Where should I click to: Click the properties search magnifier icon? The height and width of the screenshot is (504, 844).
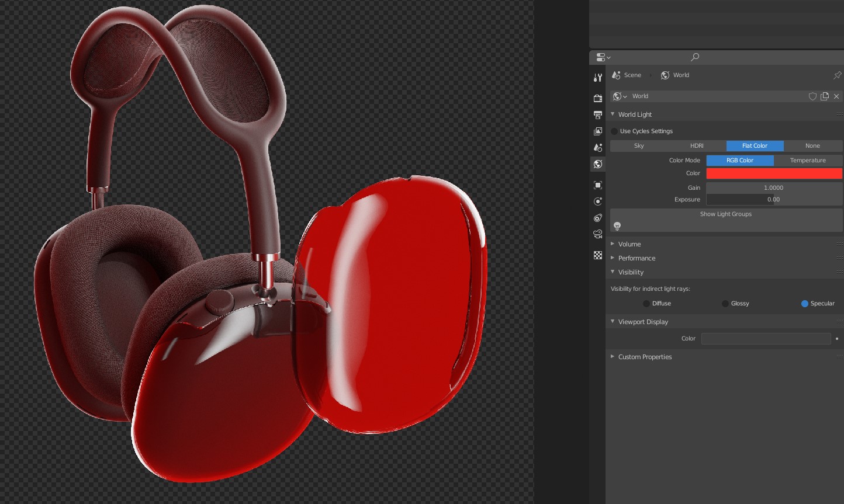[695, 57]
